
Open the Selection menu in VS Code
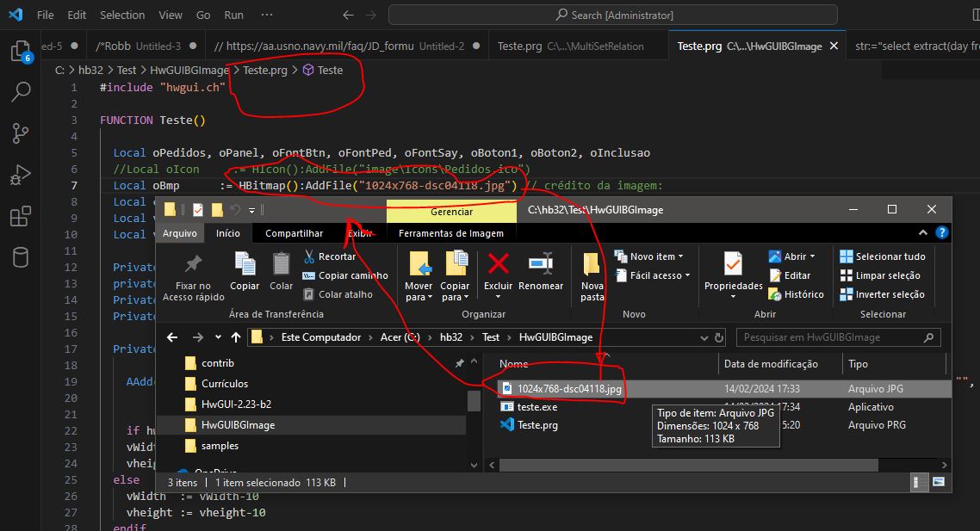(x=122, y=15)
